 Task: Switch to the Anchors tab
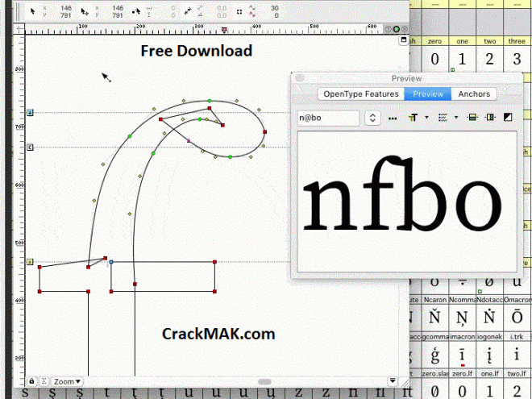click(474, 94)
